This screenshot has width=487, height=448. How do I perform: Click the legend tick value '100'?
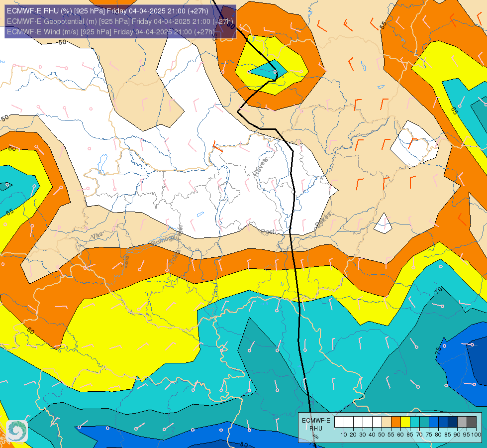pos(476,435)
